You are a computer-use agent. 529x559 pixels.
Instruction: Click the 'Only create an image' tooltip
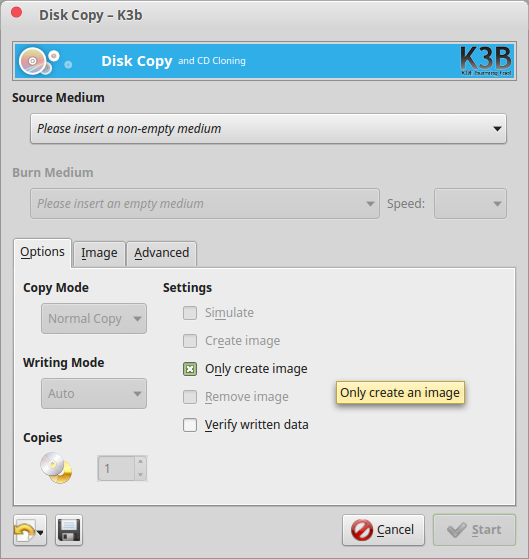pos(400,393)
